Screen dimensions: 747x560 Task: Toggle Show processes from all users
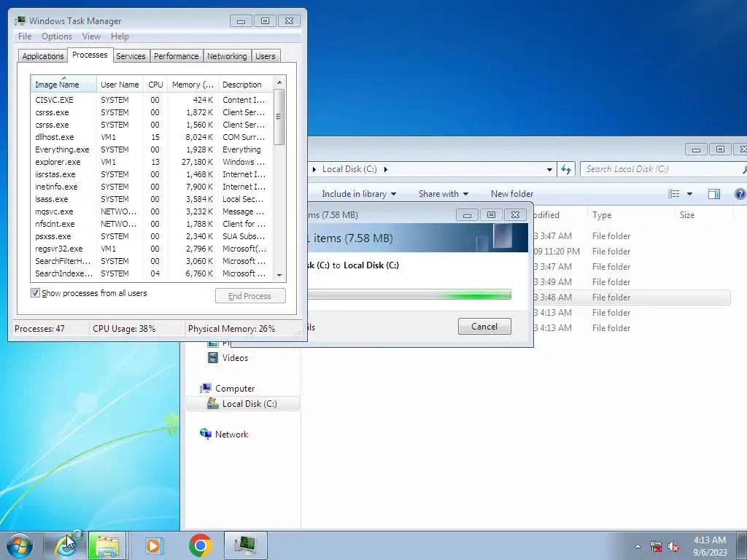click(35, 293)
